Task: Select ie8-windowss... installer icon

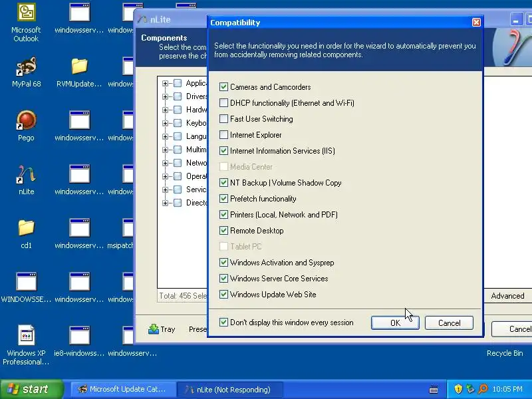Action: (79, 340)
